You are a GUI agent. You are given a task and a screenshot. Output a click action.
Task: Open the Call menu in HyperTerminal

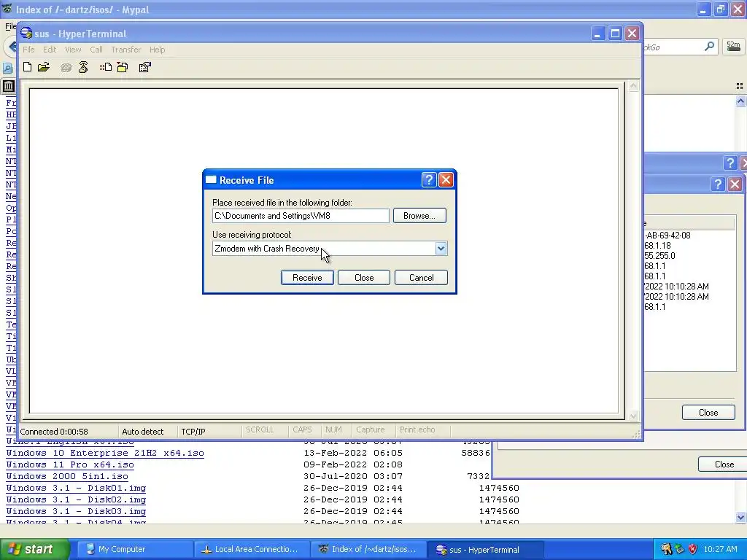pos(96,50)
